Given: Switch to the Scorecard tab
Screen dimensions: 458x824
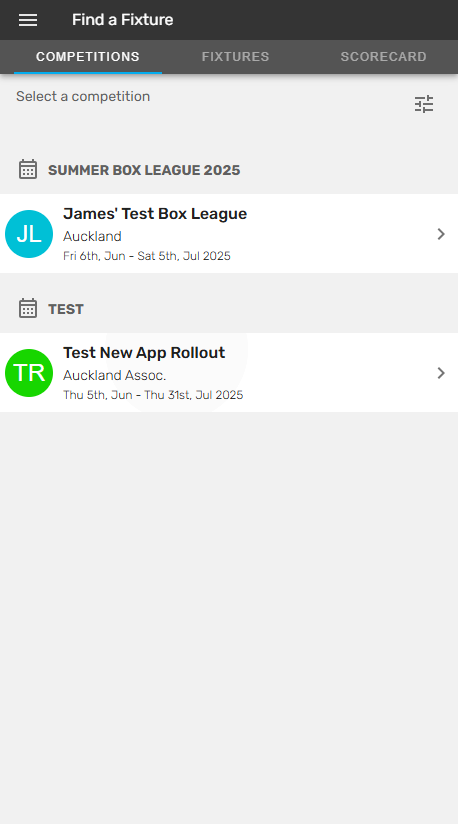Looking at the screenshot, I should 383,57.
